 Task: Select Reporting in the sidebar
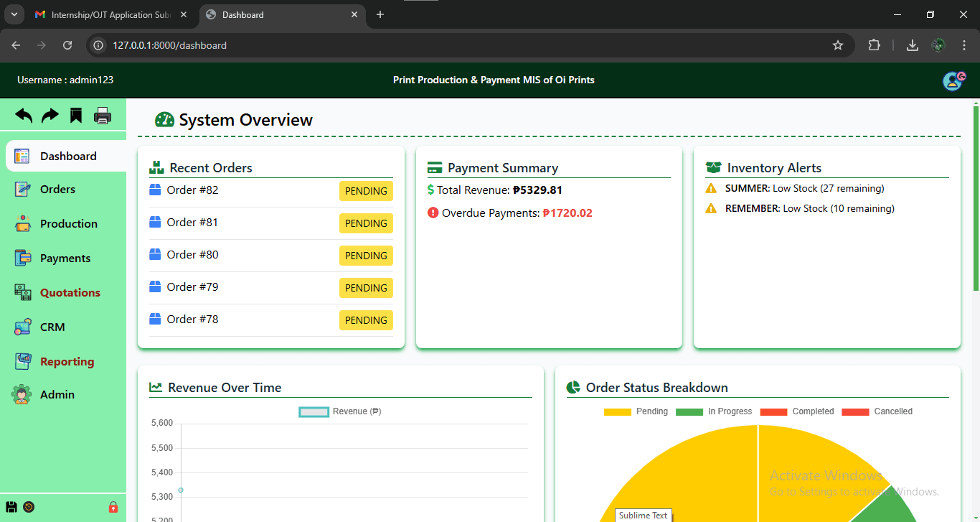66,362
